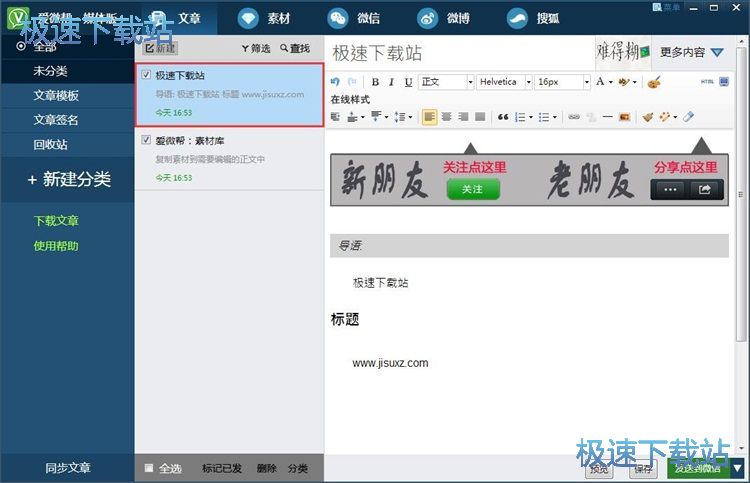Insert image icon in toolbar
The image size is (750, 483).
[624, 117]
